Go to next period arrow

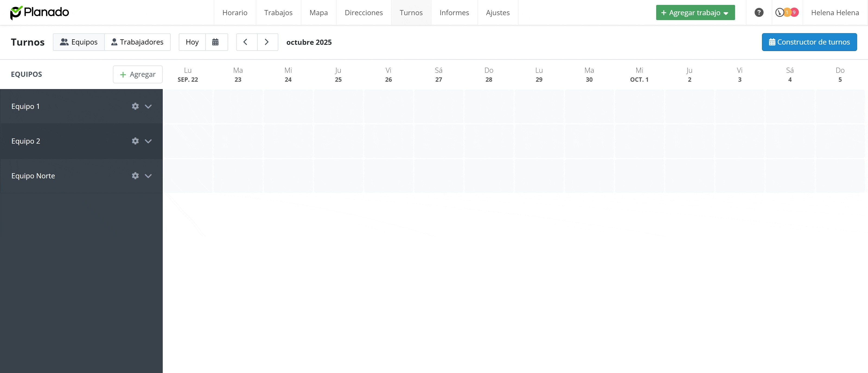(267, 42)
